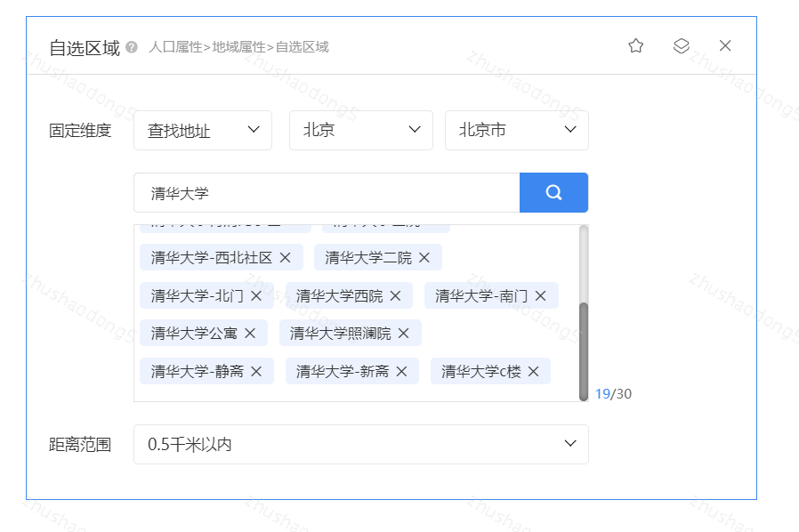The image size is (799, 532).
Task: Click the collection icon beside the star
Action: (681, 45)
